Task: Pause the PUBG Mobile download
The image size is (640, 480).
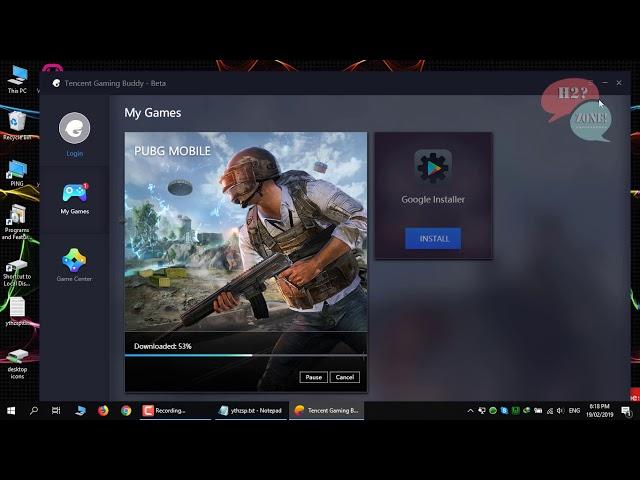Action: coord(313,377)
